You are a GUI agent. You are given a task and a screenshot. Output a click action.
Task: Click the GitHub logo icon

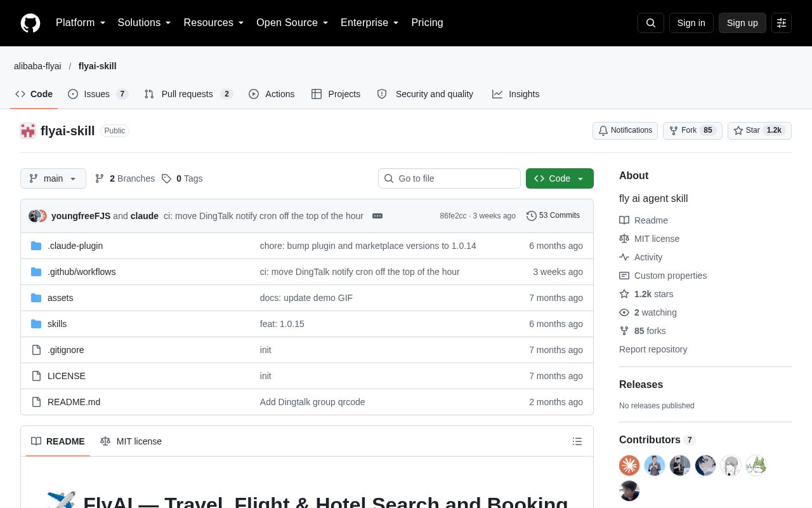pos(30,23)
